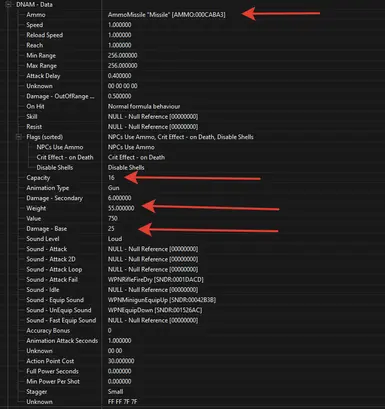The height and width of the screenshot is (409, 385).
Task: Click the Animation Type value Gun
Action: click(x=113, y=188)
